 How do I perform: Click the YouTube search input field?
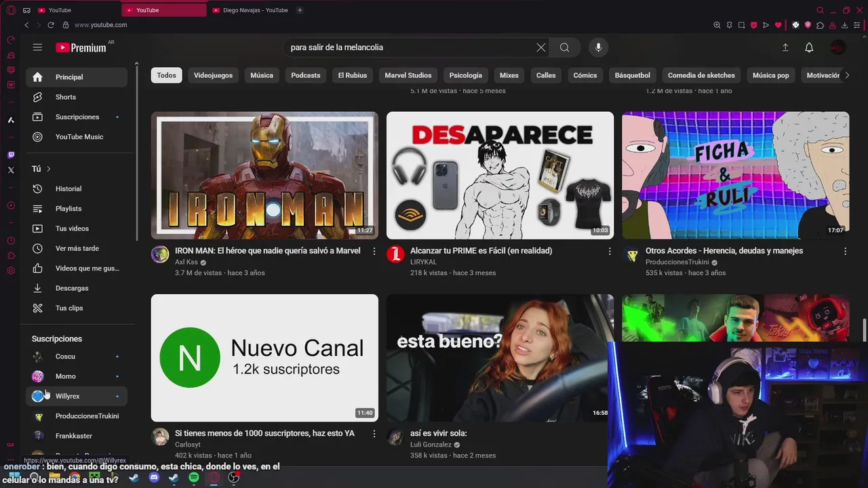[x=410, y=47]
